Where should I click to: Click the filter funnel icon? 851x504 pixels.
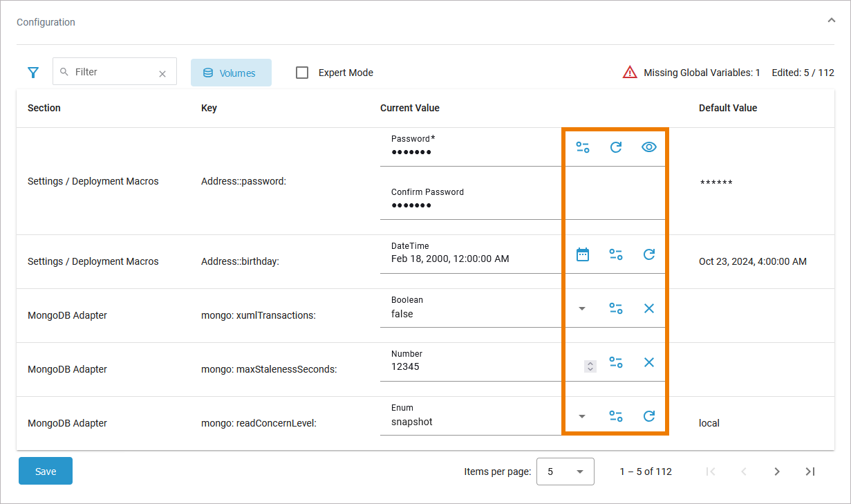33,73
